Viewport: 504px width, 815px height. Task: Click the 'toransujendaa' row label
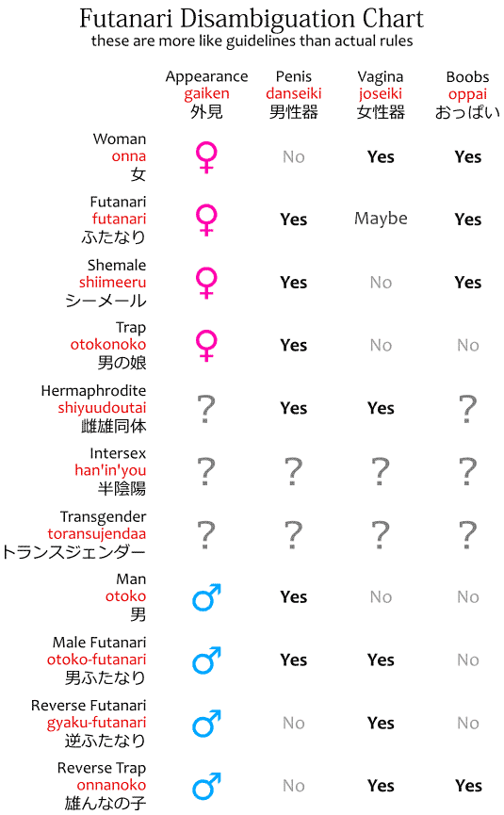(x=97, y=534)
